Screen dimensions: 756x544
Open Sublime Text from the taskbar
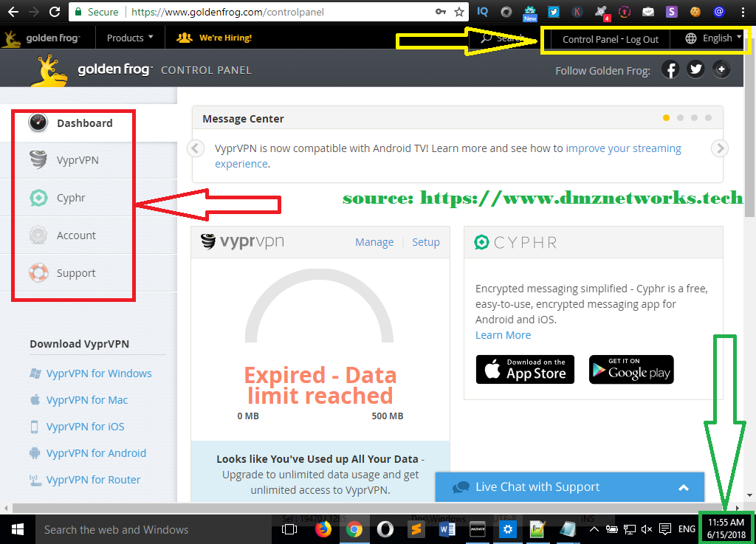coord(416,529)
